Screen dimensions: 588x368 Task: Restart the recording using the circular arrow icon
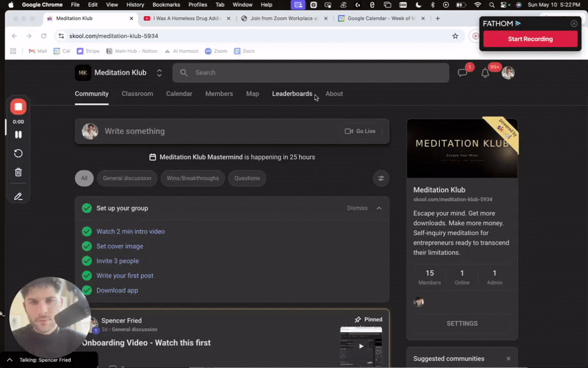pos(18,153)
